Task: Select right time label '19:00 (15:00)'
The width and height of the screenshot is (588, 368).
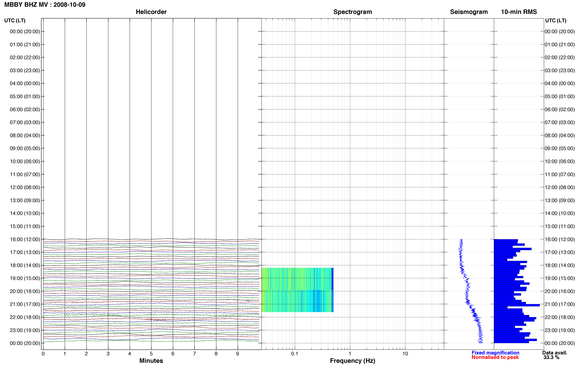Action: click(560, 278)
